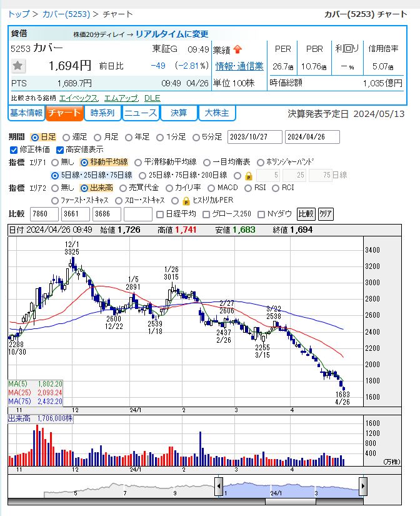Click the 比較 compare button
This screenshot has height=516, width=420.
(306, 214)
